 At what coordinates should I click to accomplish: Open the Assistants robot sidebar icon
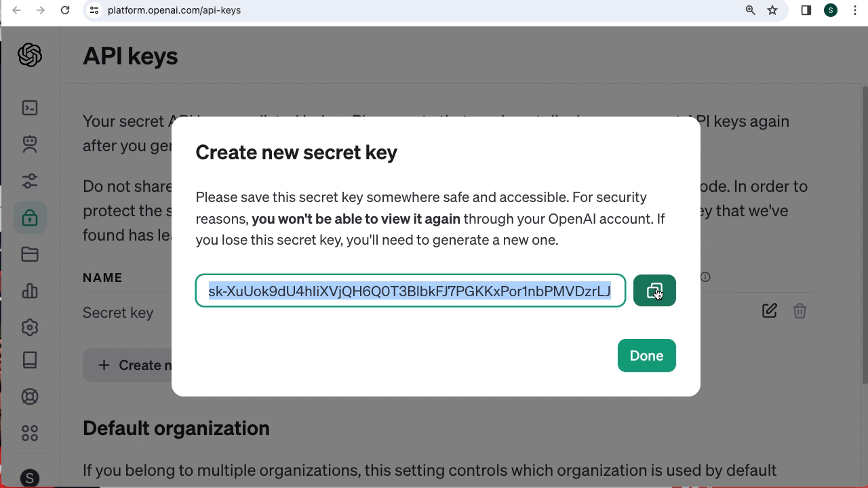point(30,144)
